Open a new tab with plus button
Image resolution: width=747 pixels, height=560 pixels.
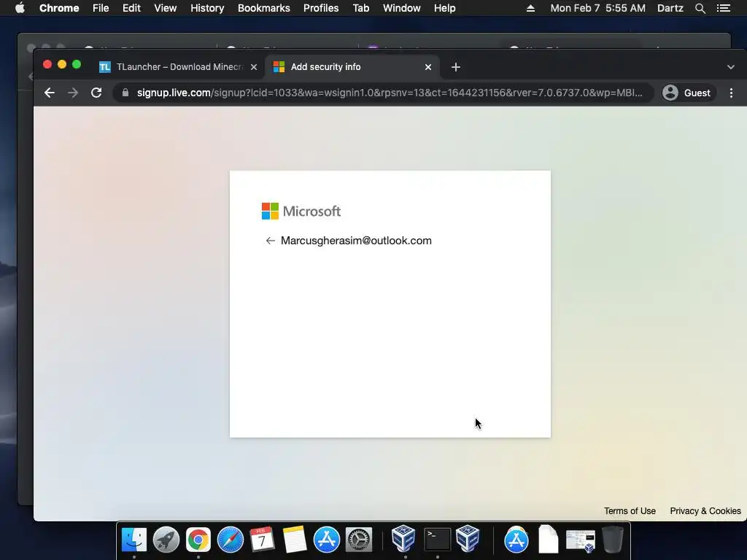[456, 67]
